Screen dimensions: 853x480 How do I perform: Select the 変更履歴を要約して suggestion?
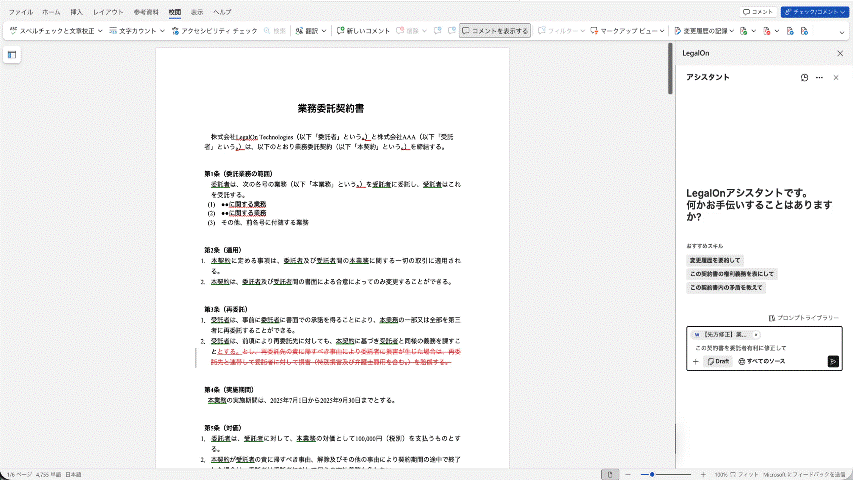[x=714, y=260]
